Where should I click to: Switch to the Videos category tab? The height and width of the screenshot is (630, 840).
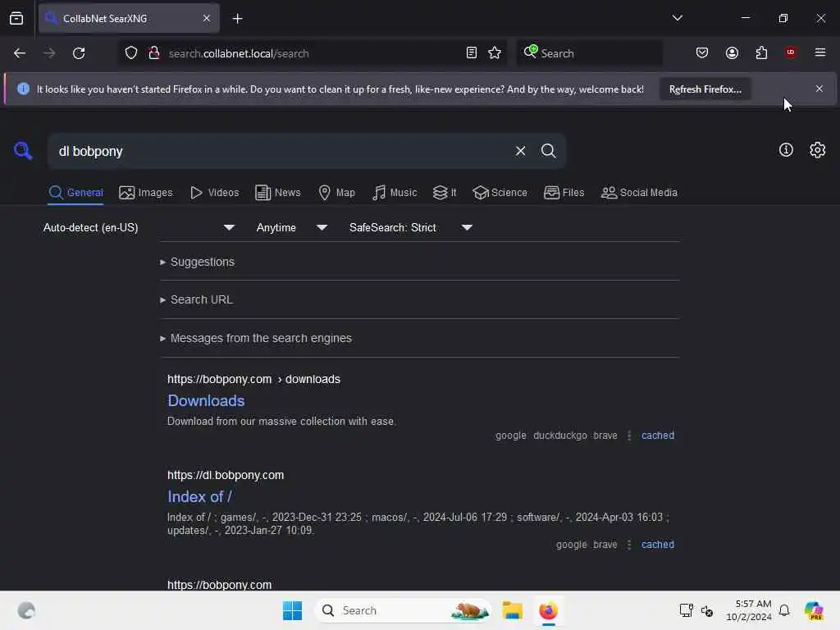click(214, 193)
